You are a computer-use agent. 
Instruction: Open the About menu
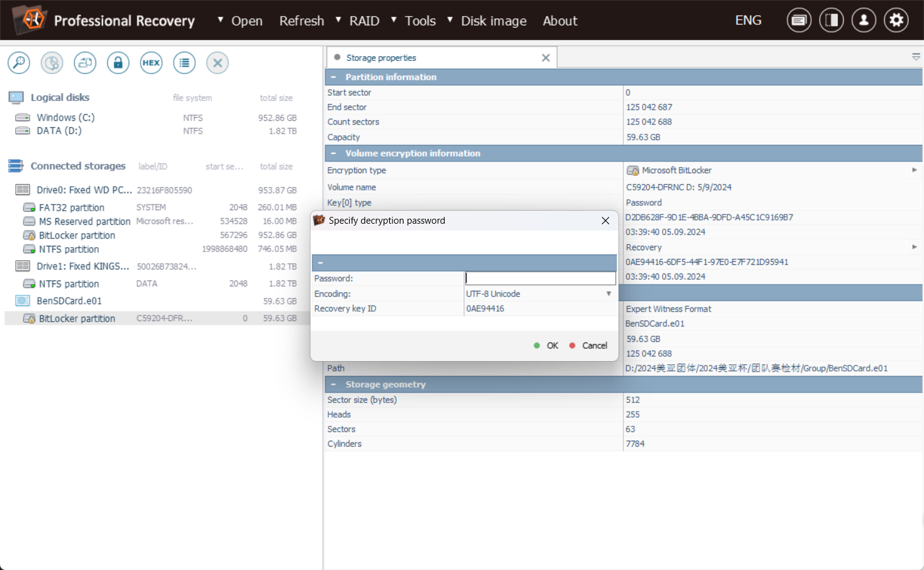(x=560, y=21)
